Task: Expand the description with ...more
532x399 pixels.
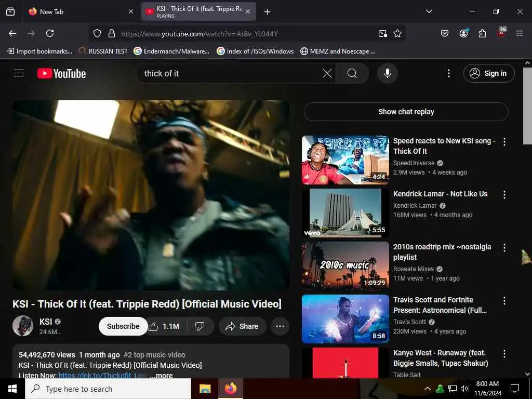Action: pos(162,376)
